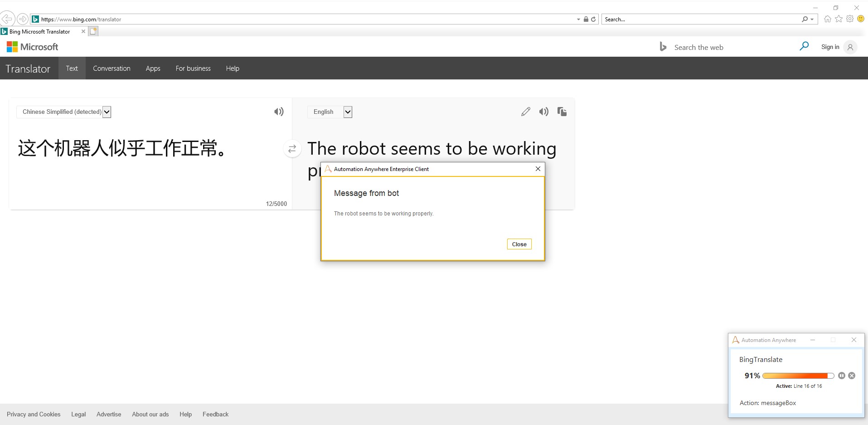The image size is (868, 425).
Task: Click the browser Search... box
Action: [701, 19]
